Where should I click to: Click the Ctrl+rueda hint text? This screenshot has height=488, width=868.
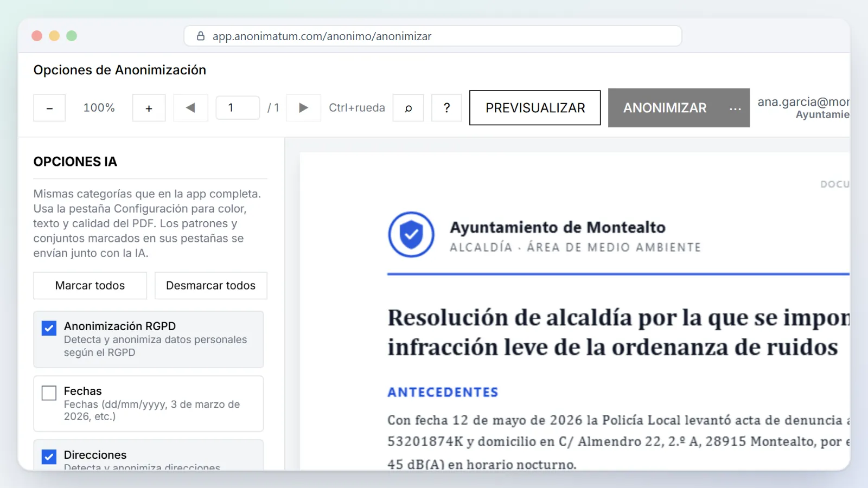pos(357,108)
